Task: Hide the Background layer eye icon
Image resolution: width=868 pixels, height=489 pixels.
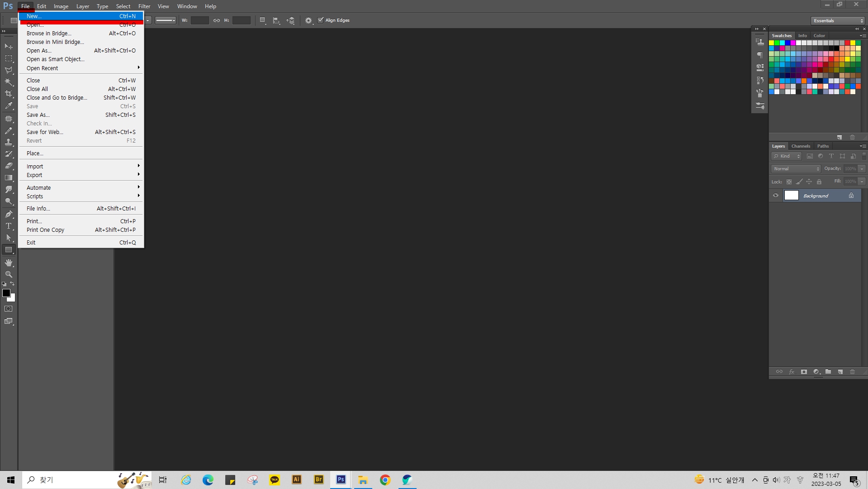Action: 776,196
